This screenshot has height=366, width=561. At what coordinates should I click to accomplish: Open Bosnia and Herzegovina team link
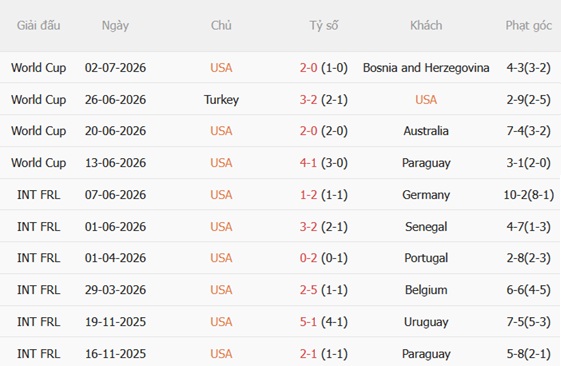(426, 68)
